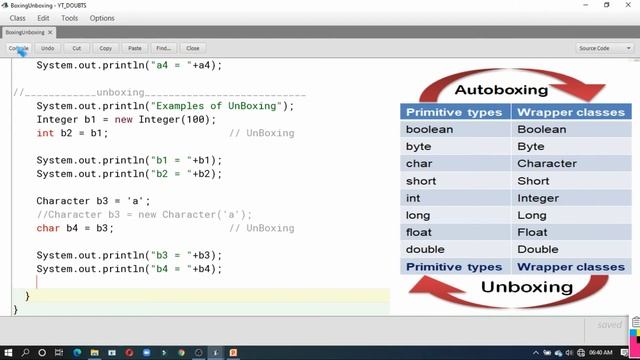Image resolution: width=640 pixels, height=360 pixels.
Task: Switch to the BlueJ taskbar icon
Action: 216,353
